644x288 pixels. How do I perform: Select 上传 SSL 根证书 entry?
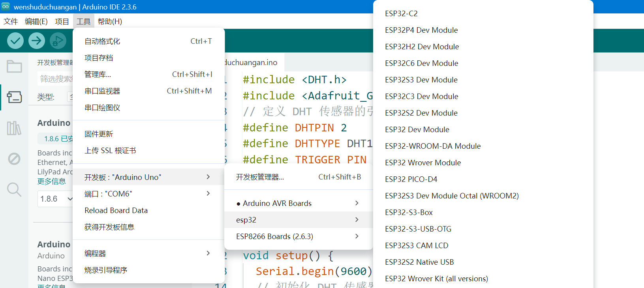[x=148, y=151]
